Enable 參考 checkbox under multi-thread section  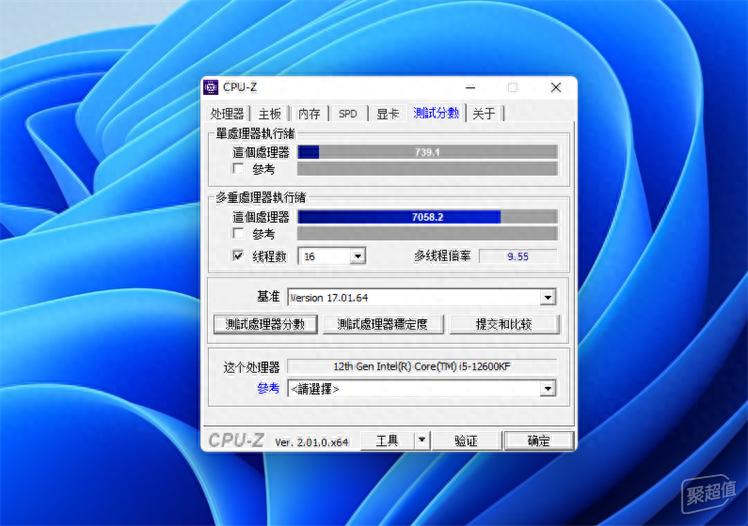pyautogui.click(x=238, y=233)
